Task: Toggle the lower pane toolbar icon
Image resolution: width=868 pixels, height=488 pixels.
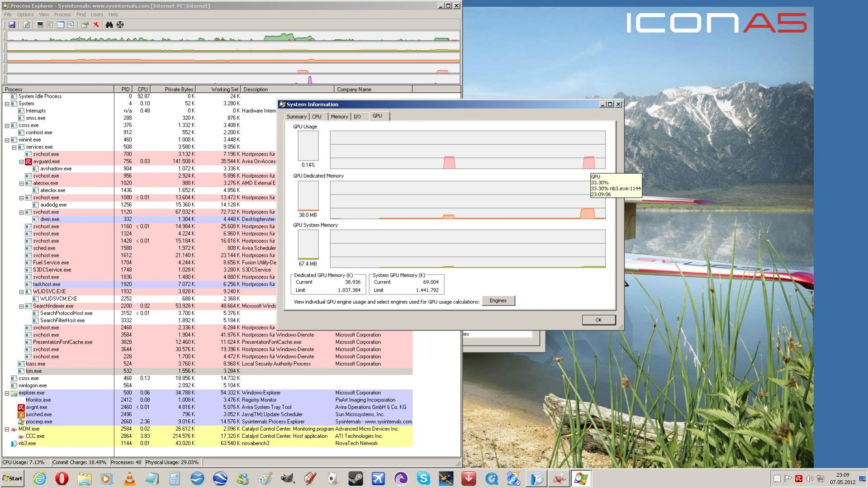Action: [61, 25]
